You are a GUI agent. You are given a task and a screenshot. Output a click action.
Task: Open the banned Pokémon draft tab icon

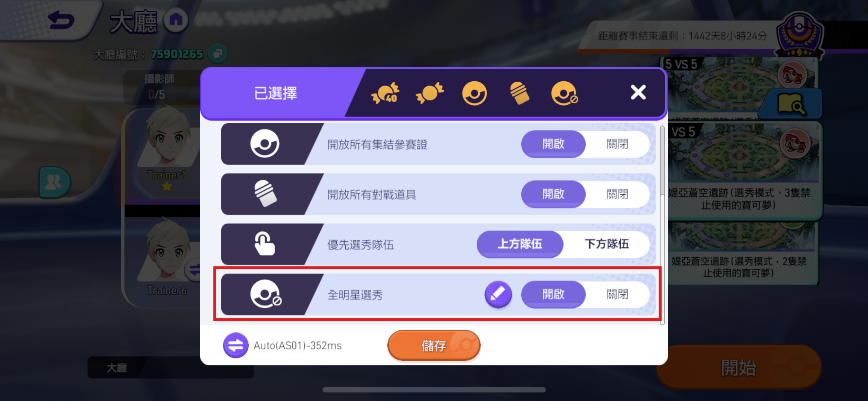coord(564,93)
